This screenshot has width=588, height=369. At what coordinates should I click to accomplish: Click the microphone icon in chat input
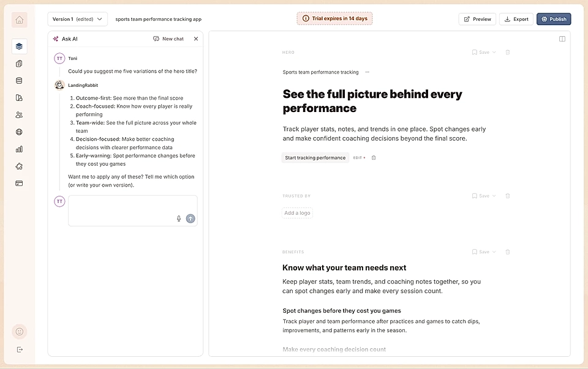(x=179, y=218)
